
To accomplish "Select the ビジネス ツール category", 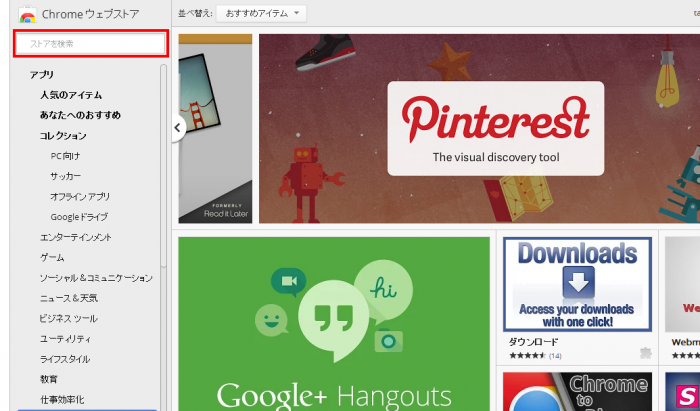I will tap(69, 318).
